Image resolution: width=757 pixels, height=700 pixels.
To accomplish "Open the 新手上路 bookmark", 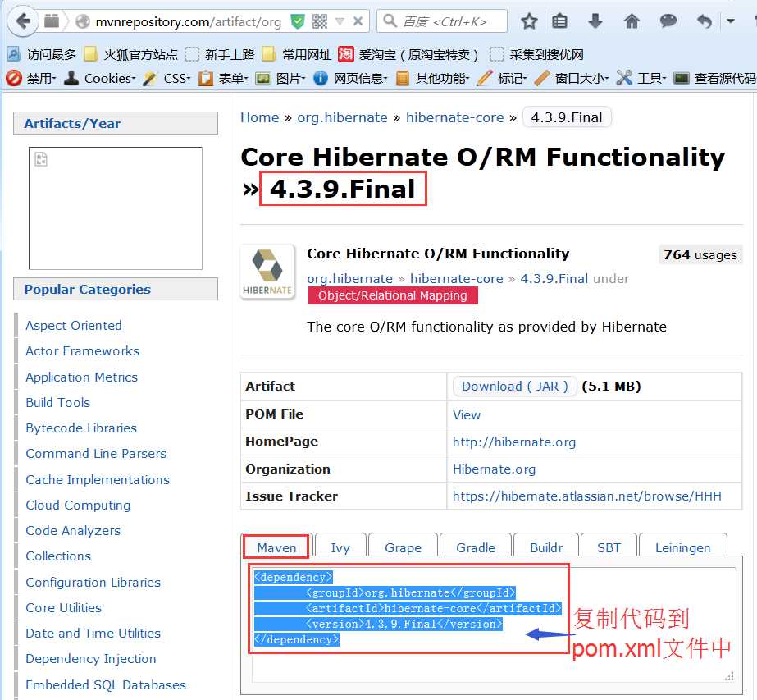I will pyautogui.click(x=220, y=55).
